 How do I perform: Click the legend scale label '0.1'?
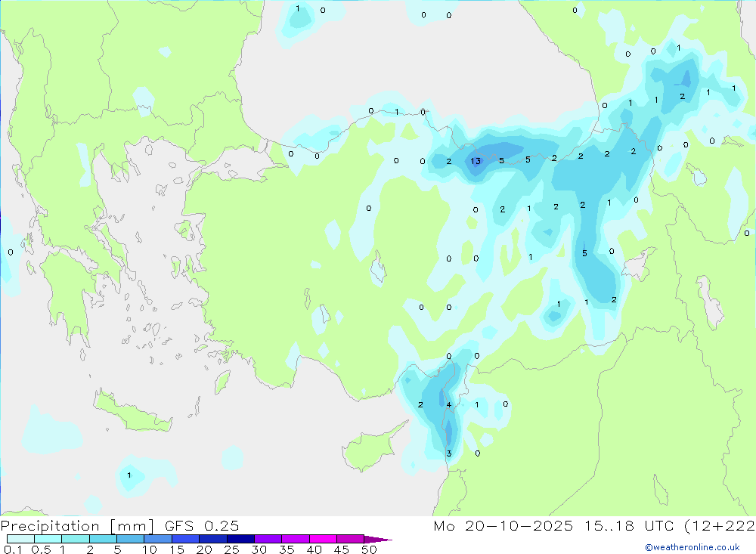[x=13, y=549]
